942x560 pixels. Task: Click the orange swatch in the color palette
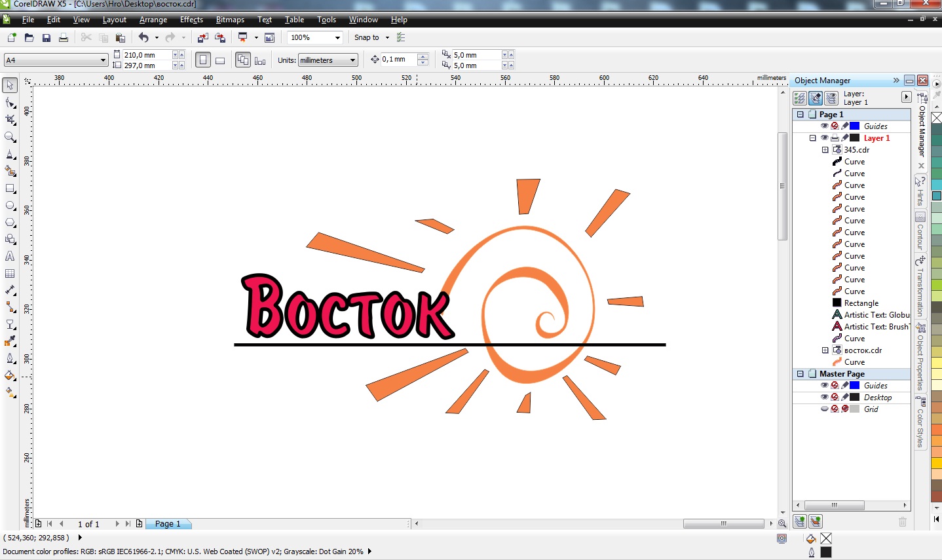coord(937,429)
